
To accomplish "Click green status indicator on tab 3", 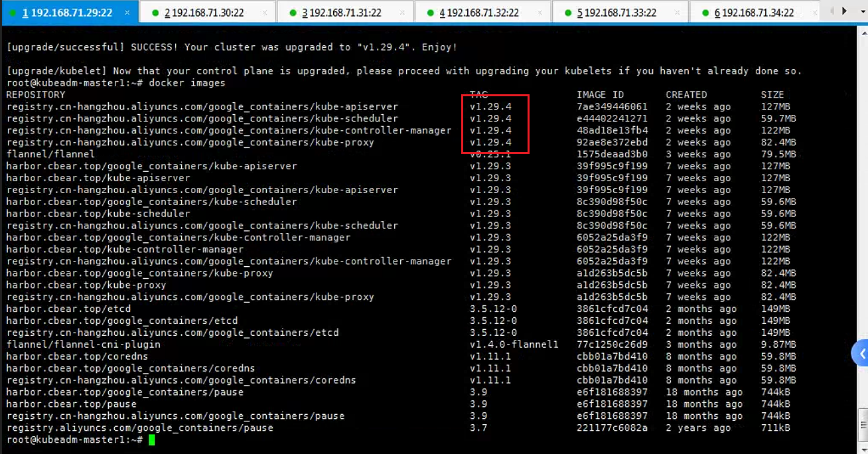I will click(x=293, y=13).
